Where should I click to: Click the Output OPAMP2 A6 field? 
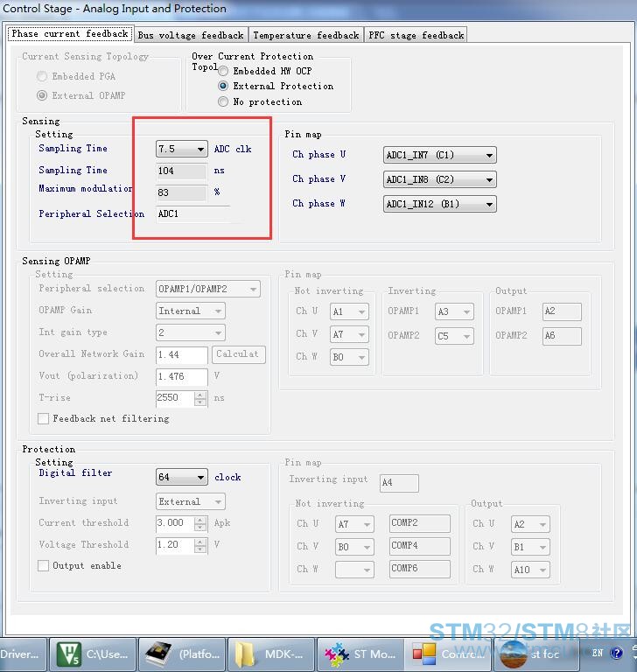point(562,336)
